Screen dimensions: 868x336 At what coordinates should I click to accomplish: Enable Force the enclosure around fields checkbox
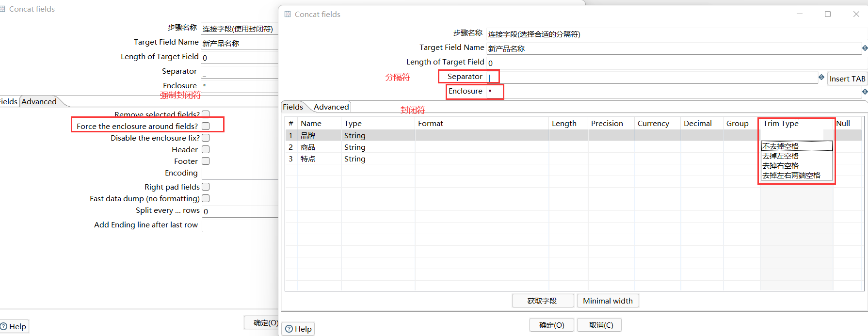[206, 126]
